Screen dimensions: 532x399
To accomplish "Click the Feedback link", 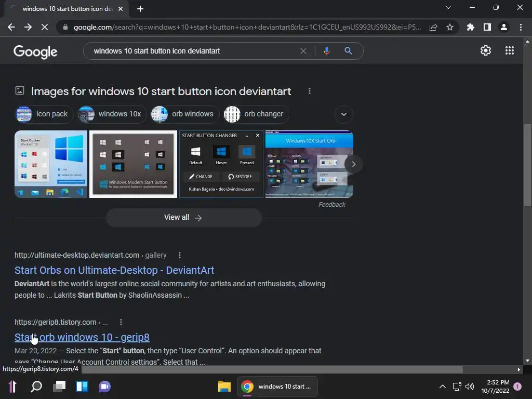I will tap(332, 205).
